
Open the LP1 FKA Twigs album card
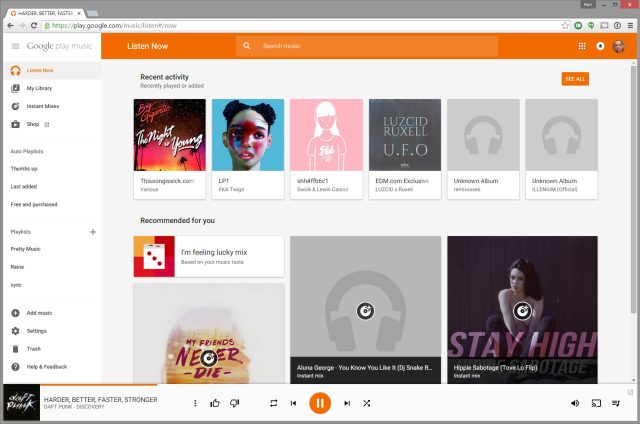[x=248, y=149]
